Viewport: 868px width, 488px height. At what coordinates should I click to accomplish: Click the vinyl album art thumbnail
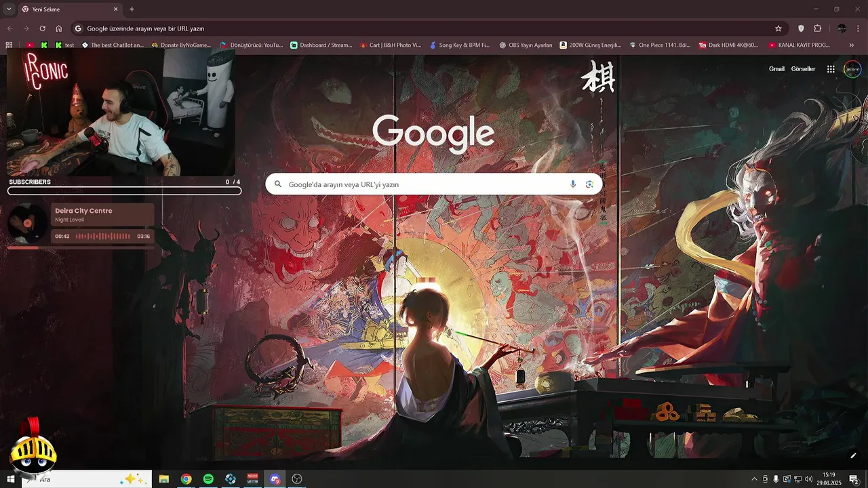pyautogui.click(x=27, y=223)
